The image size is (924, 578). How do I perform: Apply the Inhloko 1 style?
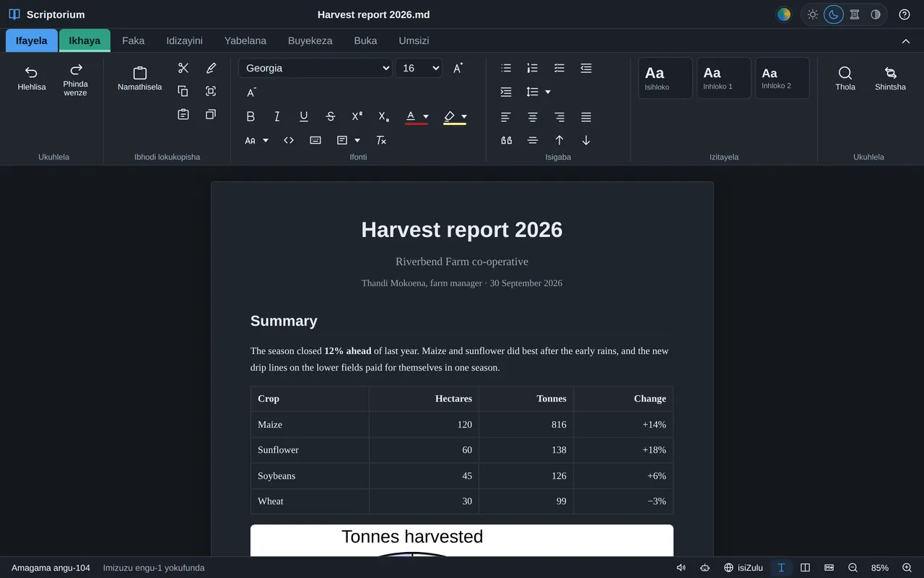point(724,78)
